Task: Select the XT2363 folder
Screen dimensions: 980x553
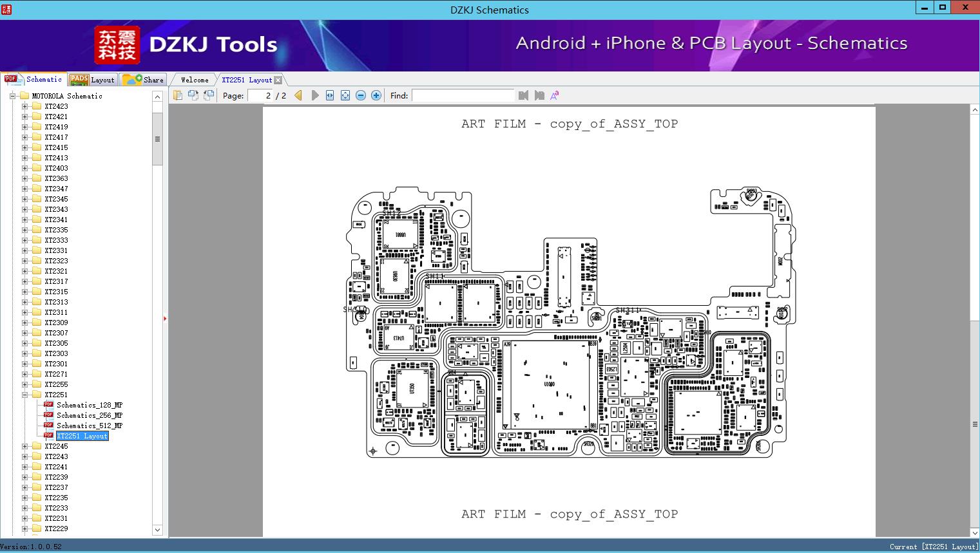Action: point(56,178)
